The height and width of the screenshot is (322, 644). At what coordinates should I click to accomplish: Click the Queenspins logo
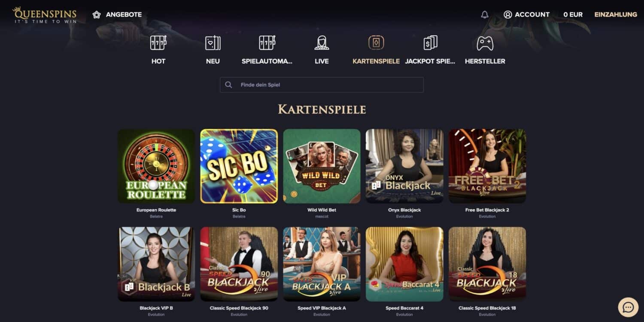point(45,15)
